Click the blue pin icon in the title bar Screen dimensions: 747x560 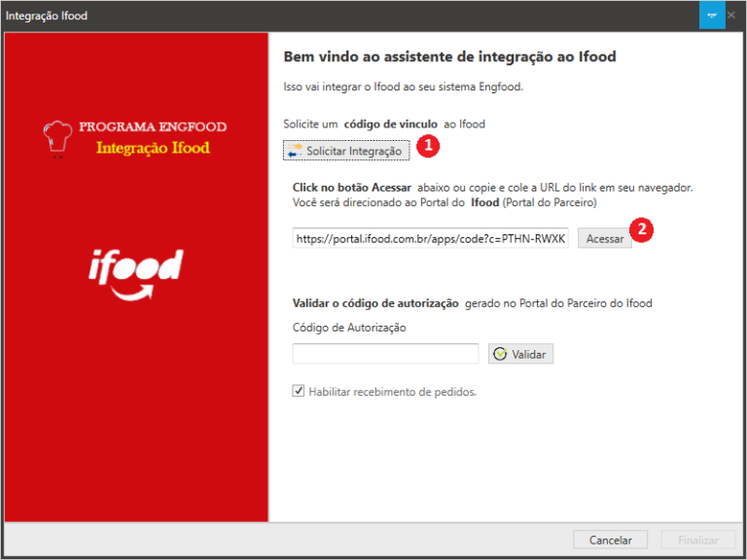click(712, 16)
